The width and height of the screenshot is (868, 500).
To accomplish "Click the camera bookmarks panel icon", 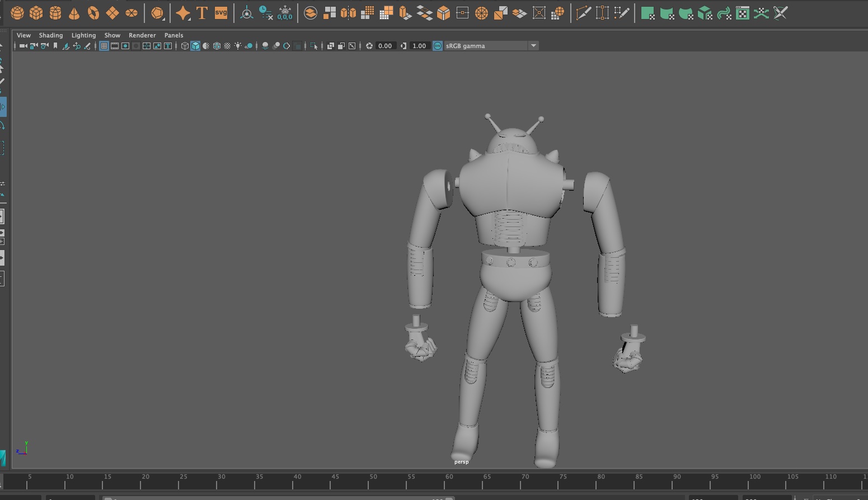I will pyautogui.click(x=55, y=46).
